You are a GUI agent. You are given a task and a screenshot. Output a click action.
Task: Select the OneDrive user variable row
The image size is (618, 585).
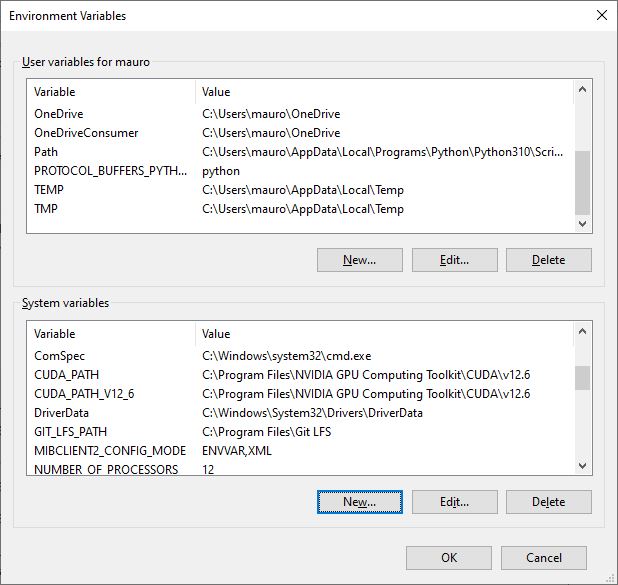(300, 114)
